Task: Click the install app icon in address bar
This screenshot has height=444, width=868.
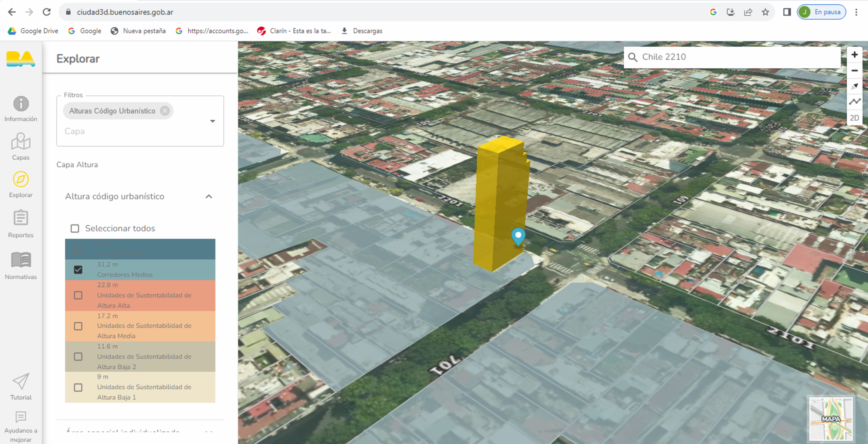Action: click(x=730, y=12)
